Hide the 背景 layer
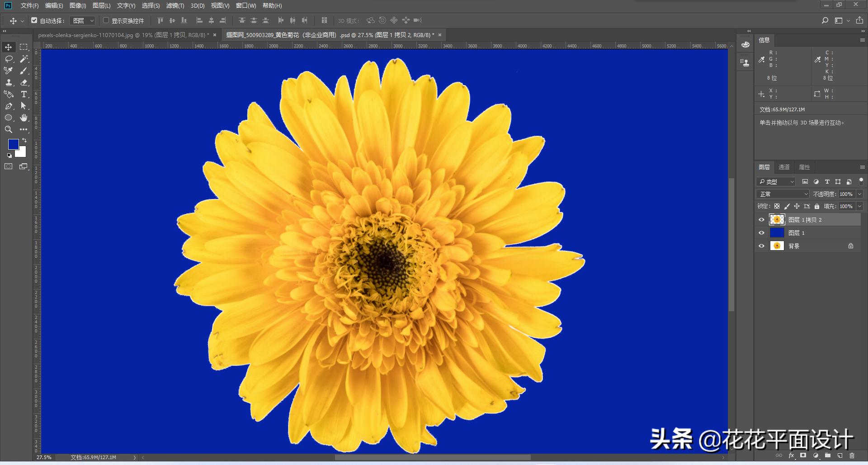The image size is (868, 465). coord(761,246)
